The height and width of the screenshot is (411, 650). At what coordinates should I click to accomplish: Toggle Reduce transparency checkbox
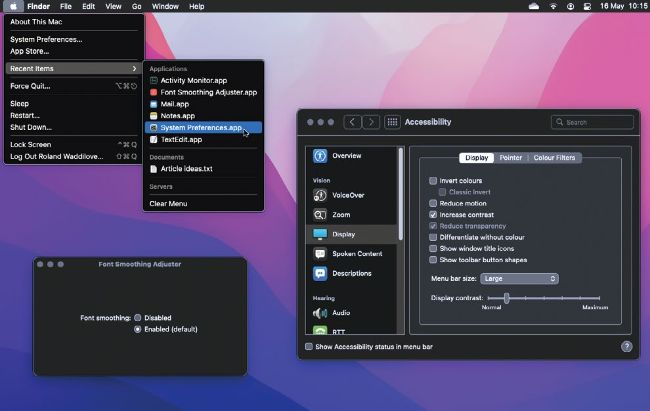pyautogui.click(x=433, y=226)
